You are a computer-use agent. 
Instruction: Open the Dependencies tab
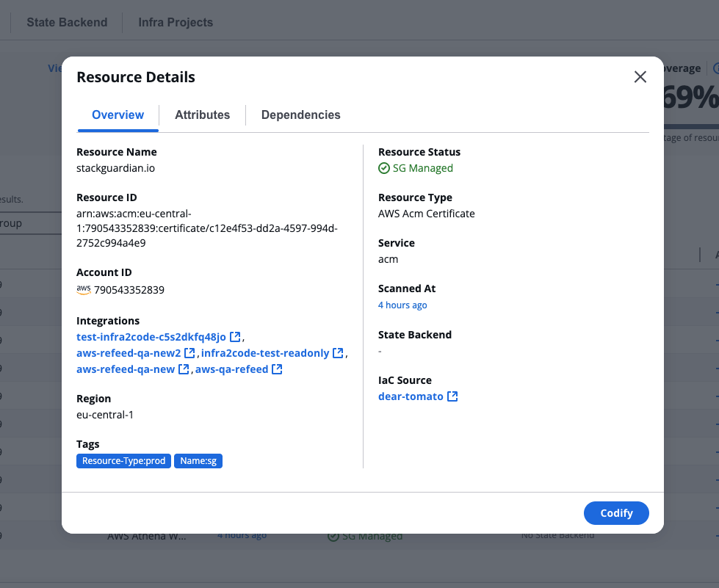(300, 115)
